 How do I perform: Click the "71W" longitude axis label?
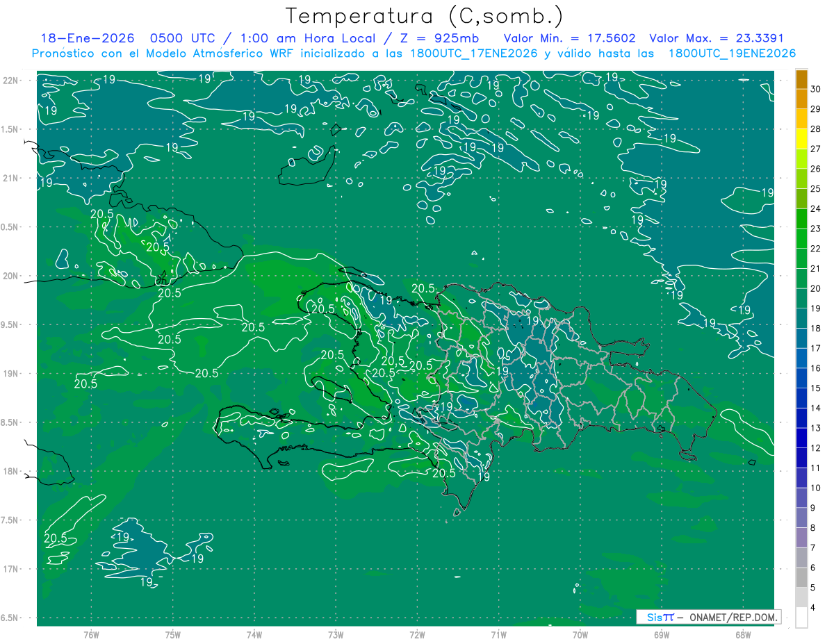click(498, 634)
